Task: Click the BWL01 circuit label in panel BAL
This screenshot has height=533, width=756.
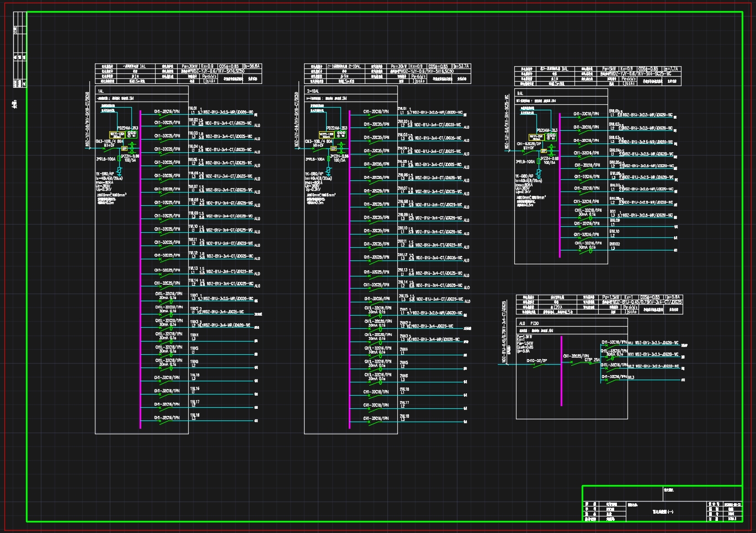Action: click(615, 111)
